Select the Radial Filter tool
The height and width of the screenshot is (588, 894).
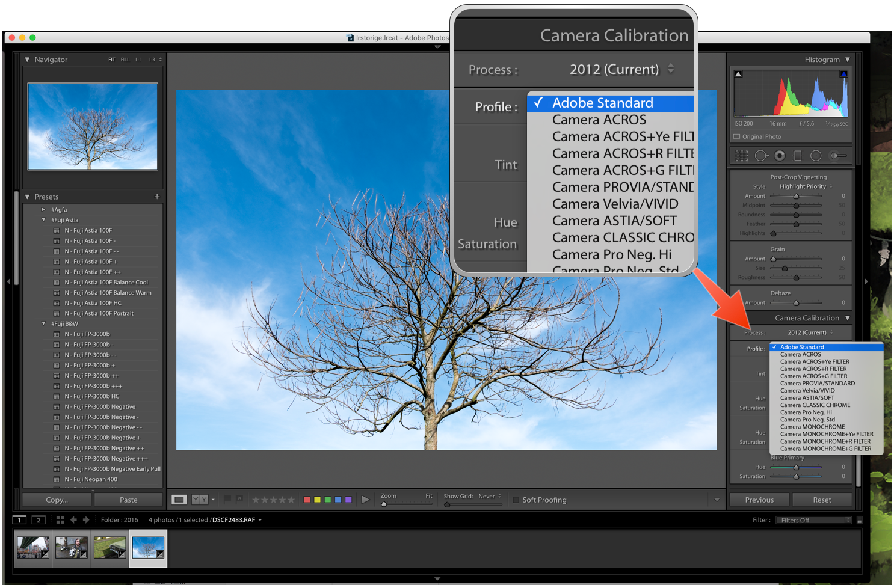tap(816, 156)
